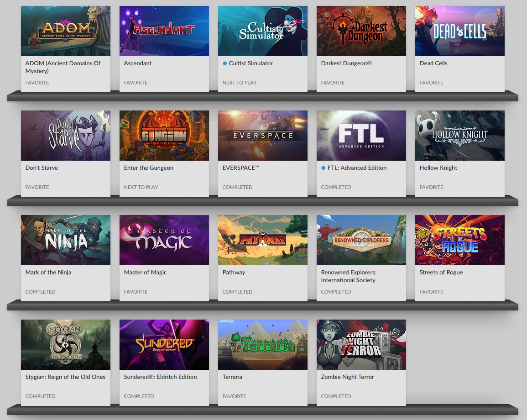
Task: Click the Terraria game cover image
Action: pos(263,345)
